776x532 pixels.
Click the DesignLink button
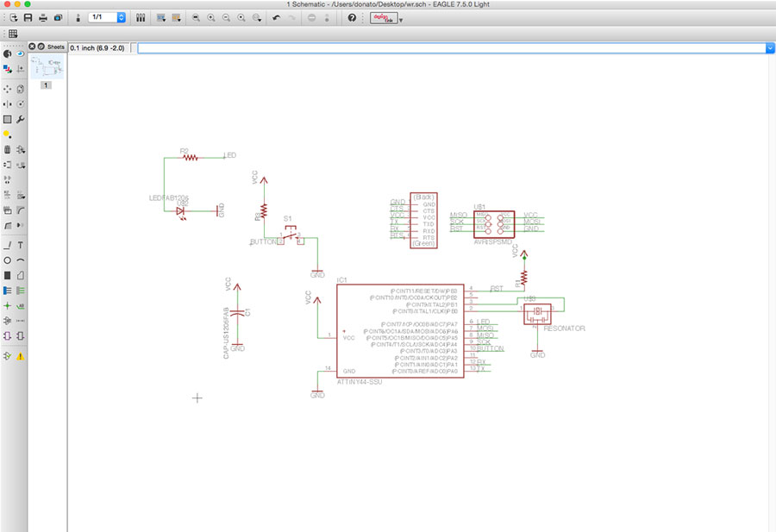pyautogui.click(x=384, y=18)
